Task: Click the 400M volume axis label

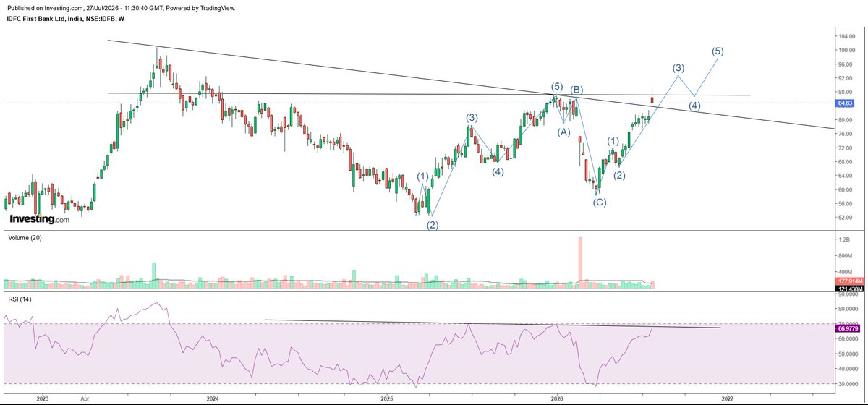Action: click(844, 273)
